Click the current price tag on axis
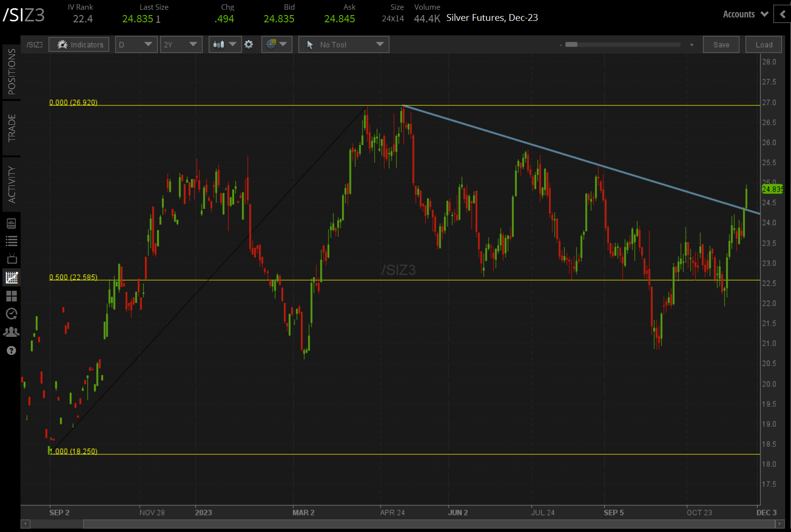 (x=773, y=189)
